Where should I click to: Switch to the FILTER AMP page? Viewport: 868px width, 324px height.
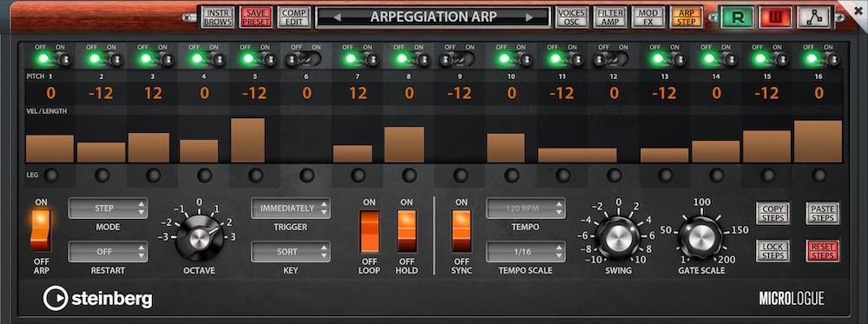click(610, 17)
